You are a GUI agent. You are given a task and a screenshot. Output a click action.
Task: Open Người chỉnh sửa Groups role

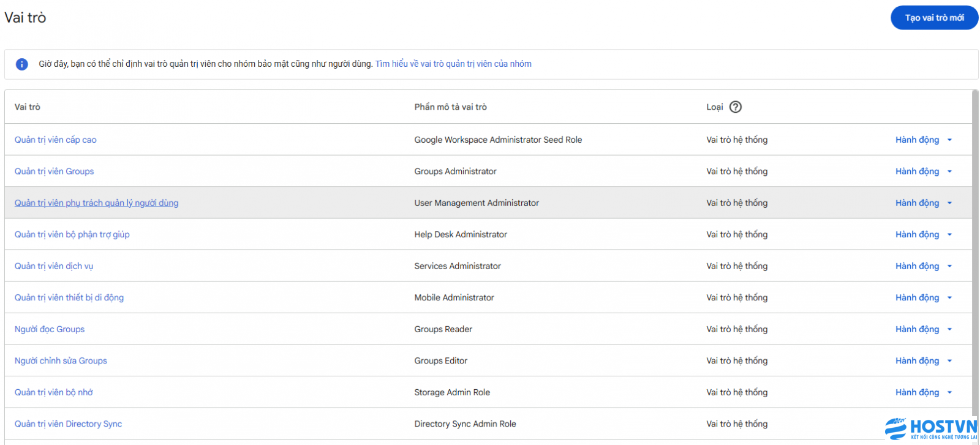(61, 360)
